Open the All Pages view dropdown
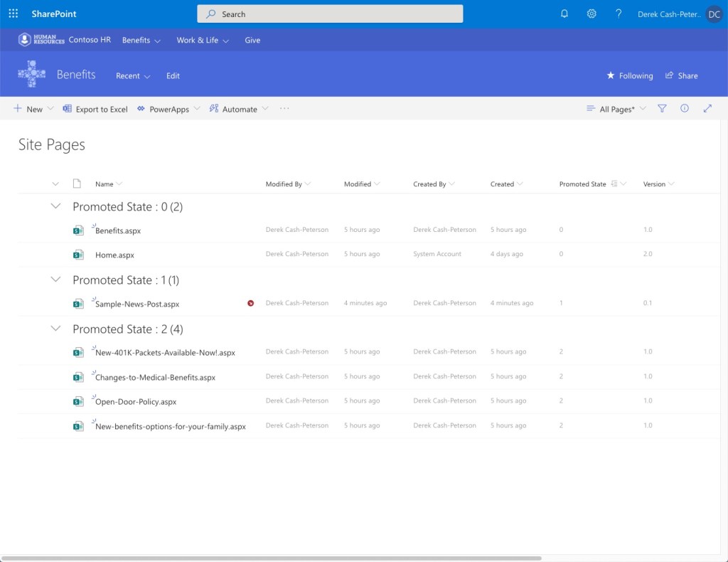 pos(616,109)
